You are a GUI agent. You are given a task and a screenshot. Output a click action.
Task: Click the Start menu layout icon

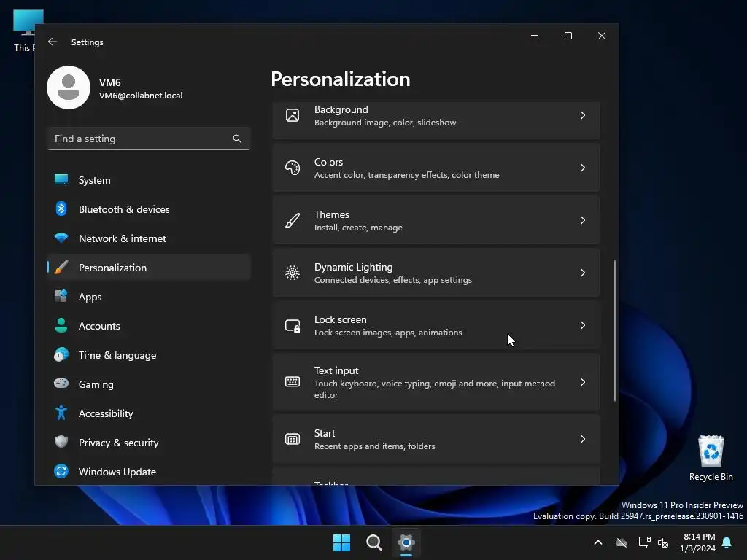tap(293, 439)
